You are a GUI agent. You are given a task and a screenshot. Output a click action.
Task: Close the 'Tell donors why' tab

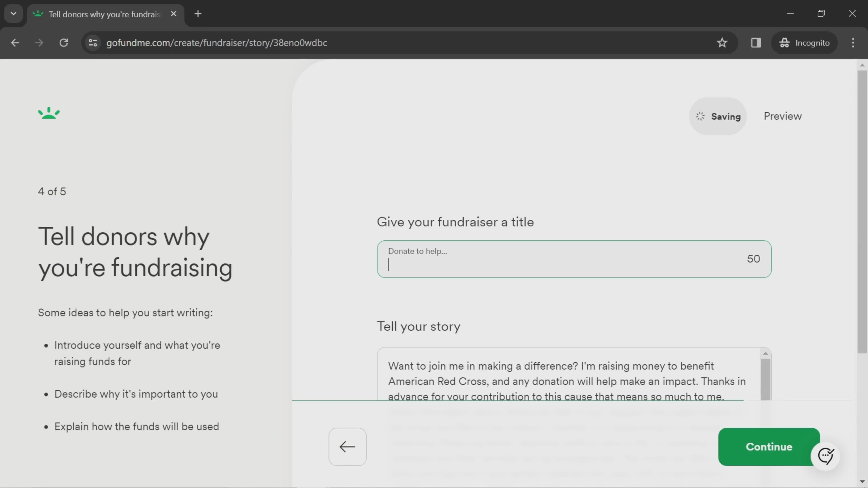(174, 14)
